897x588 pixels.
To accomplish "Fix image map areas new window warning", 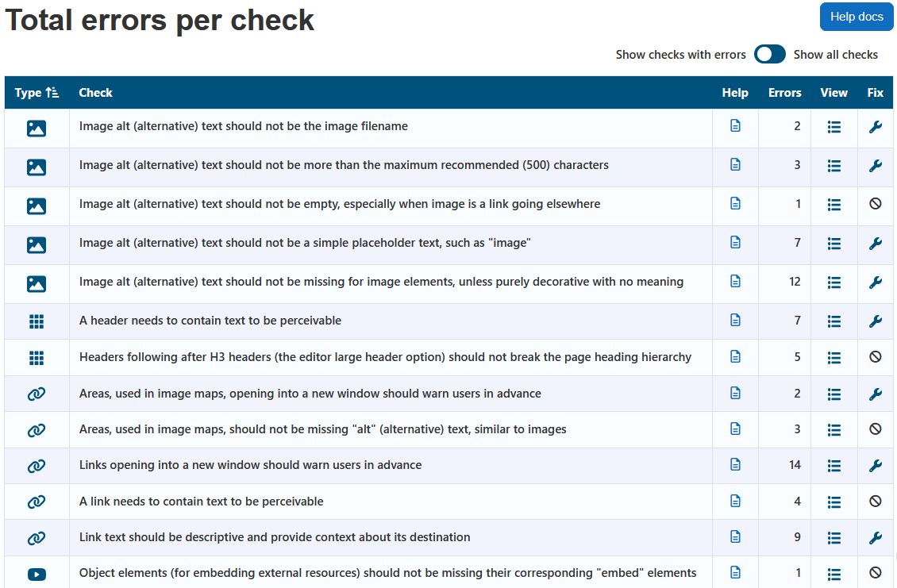I will click(876, 394).
